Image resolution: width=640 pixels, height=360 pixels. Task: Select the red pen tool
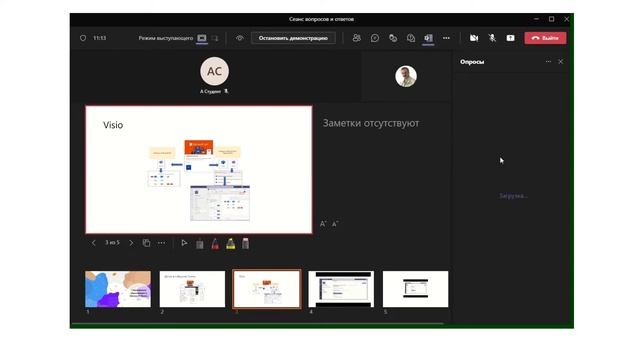[215, 244]
